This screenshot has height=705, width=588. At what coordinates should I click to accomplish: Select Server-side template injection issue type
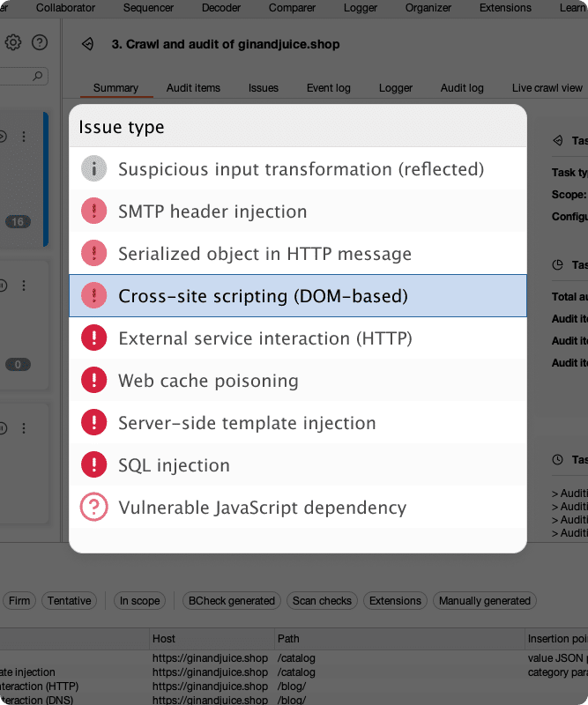pos(247,423)
